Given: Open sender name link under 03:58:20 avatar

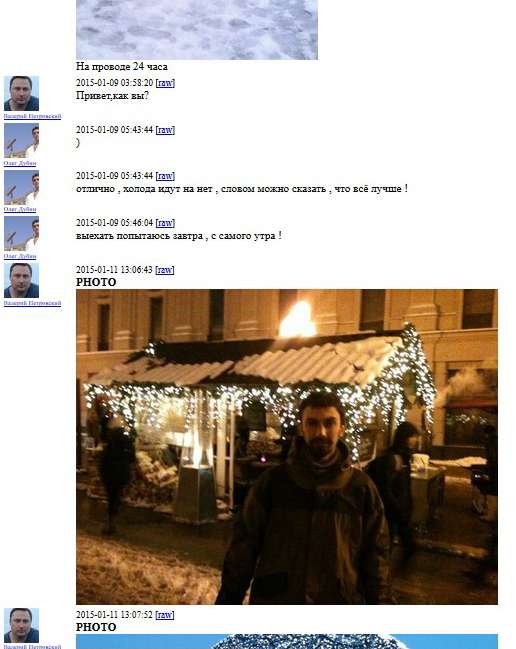Looking at the screenshot, I should coord(33,116).
